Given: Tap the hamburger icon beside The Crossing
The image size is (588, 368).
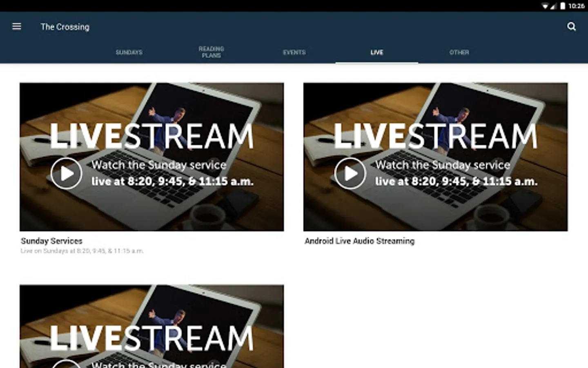Looking at the screenshot, I should [x=17, y=26].
